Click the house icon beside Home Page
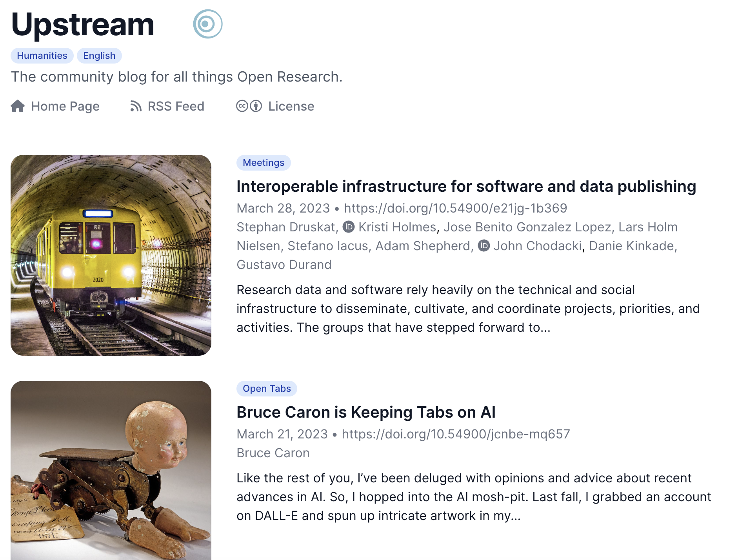 pos(18,106)
